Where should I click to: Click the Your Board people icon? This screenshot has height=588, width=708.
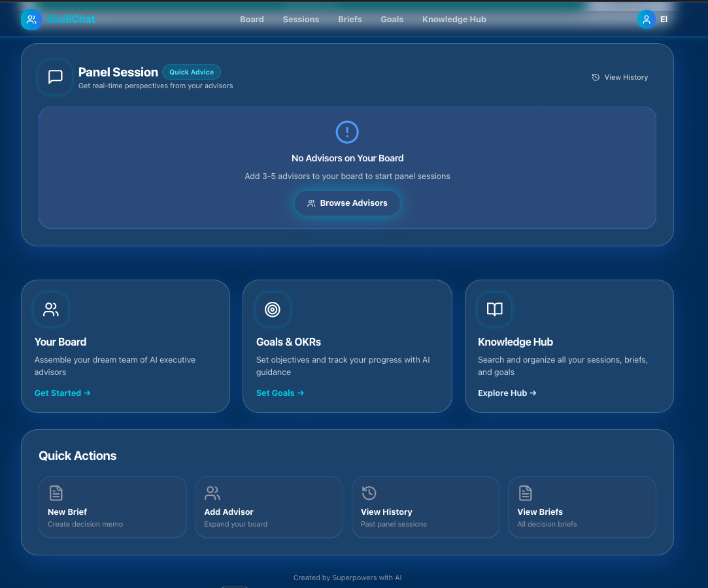51,309
